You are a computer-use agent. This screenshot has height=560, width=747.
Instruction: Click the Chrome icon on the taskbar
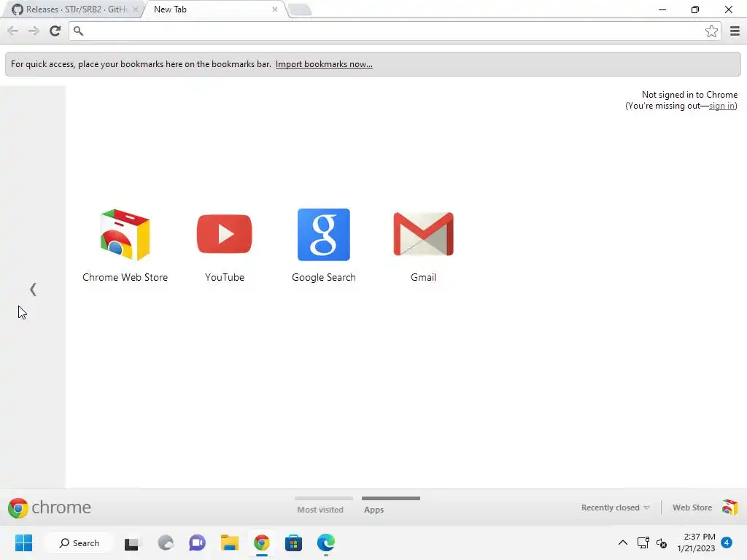pos(262,542)
